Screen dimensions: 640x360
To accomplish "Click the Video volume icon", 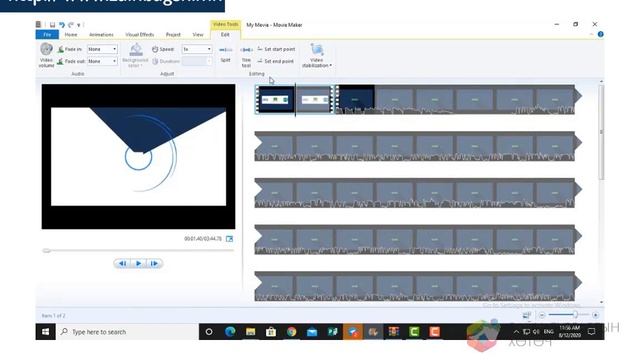I will pos(47,49).
